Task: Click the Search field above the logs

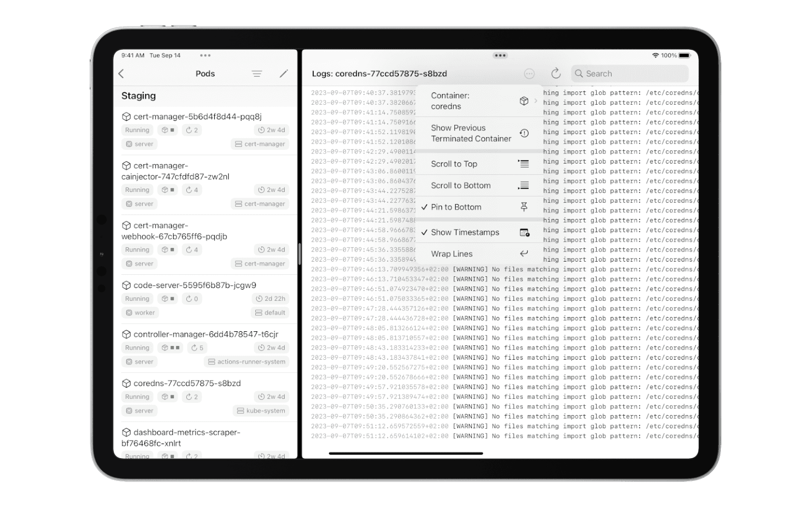Action: pyautogui.click(x=629, y=73)
